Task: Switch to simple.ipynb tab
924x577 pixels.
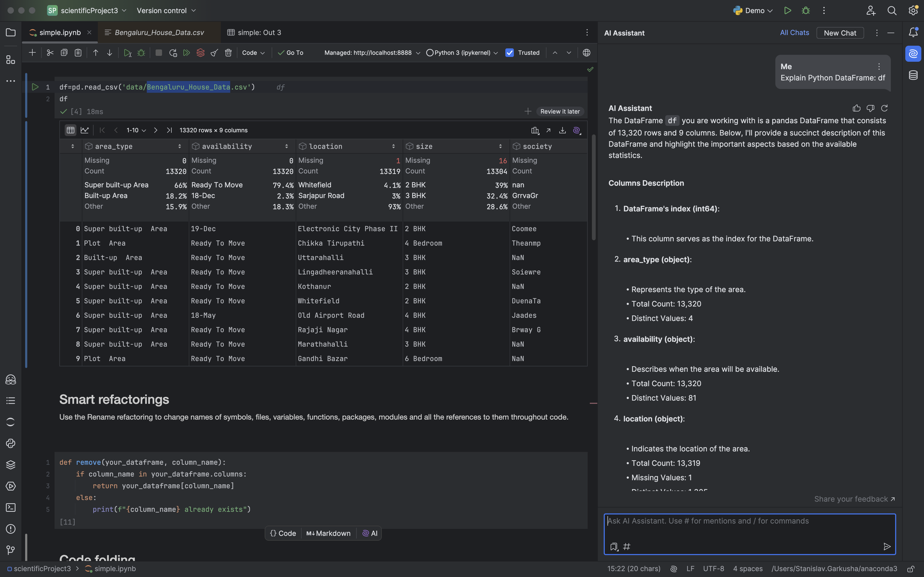Action: pos(60,32)
